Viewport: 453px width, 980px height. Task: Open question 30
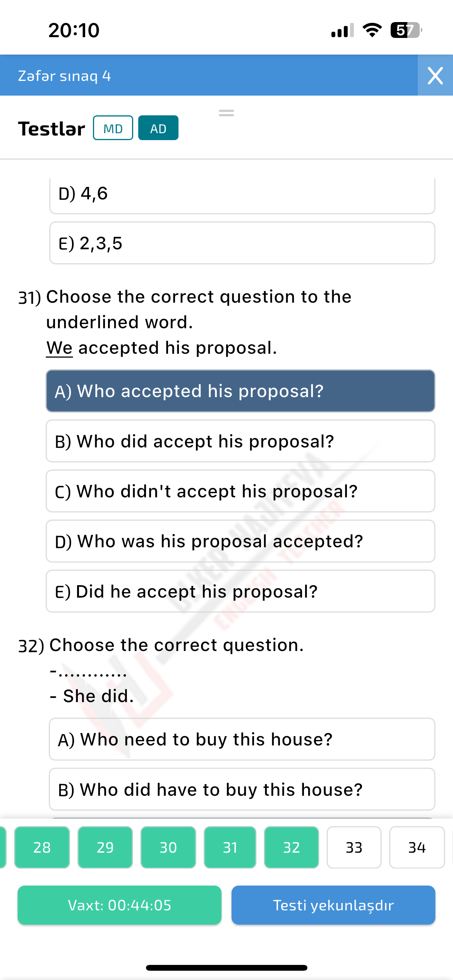(x=167, y=848)
